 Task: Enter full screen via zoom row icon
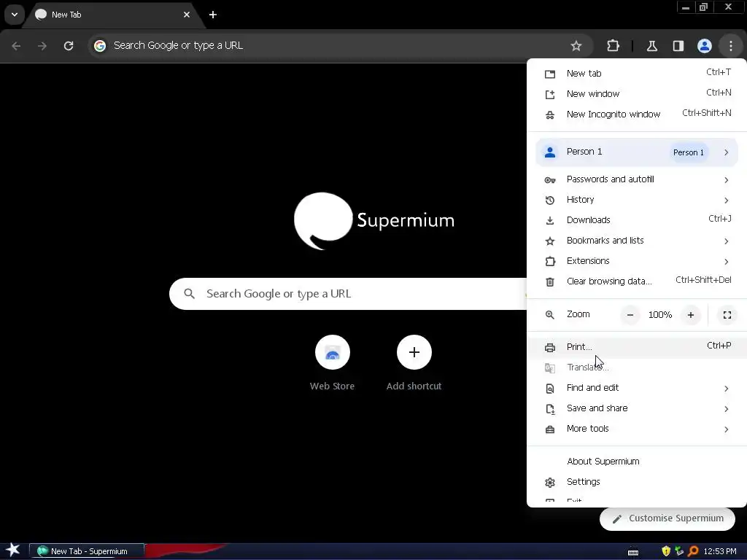[727, 315]
